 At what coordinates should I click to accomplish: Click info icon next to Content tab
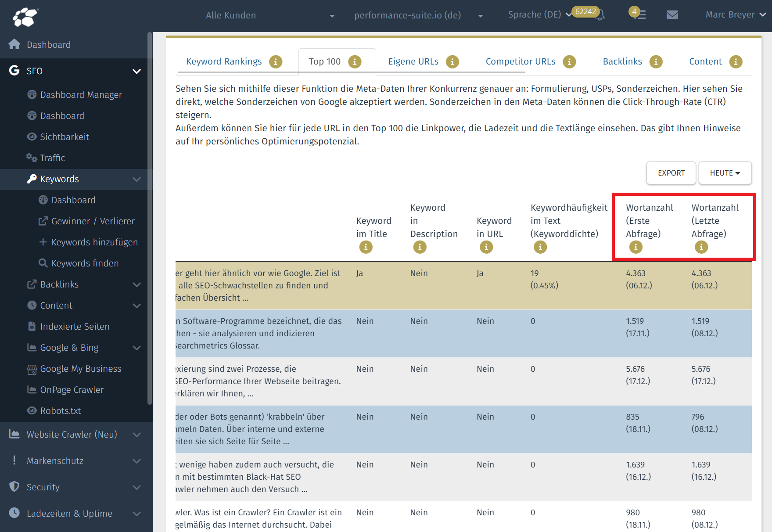point(736,62)
